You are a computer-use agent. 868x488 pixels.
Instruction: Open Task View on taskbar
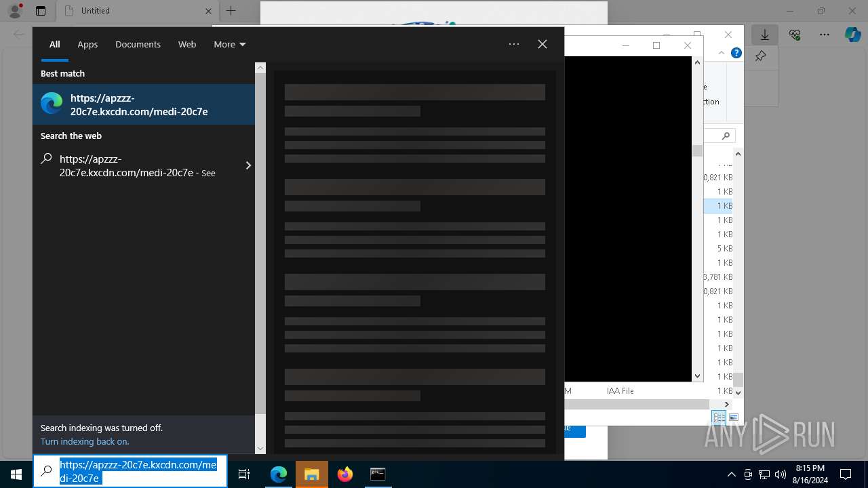tap(244, 474)
